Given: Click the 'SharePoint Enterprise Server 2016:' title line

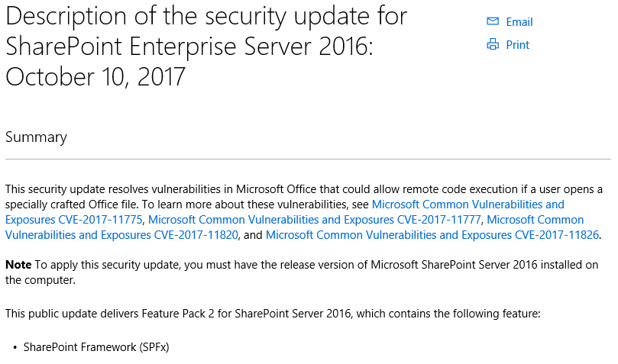Looking at the screenshot, I should click(189, 47).
